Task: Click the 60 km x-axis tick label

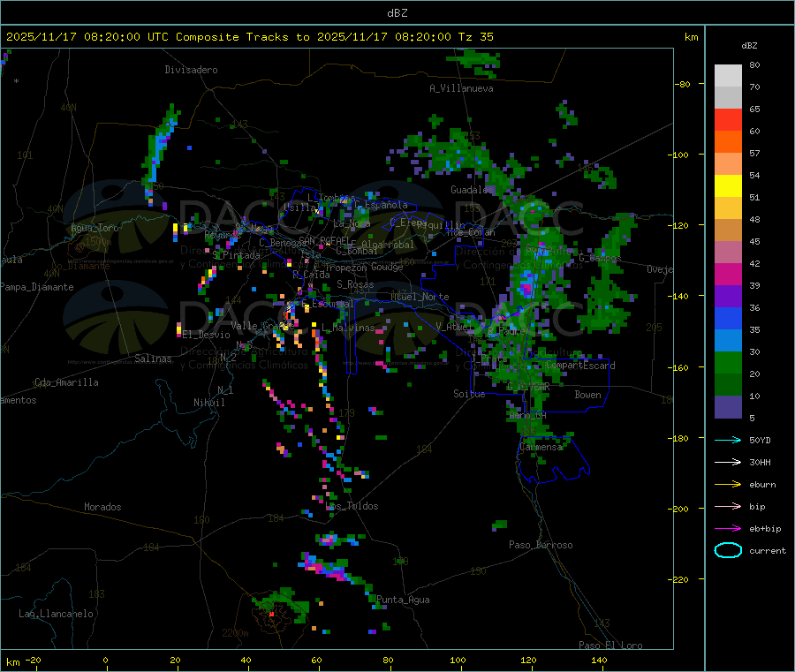Action: pos(316,660)
